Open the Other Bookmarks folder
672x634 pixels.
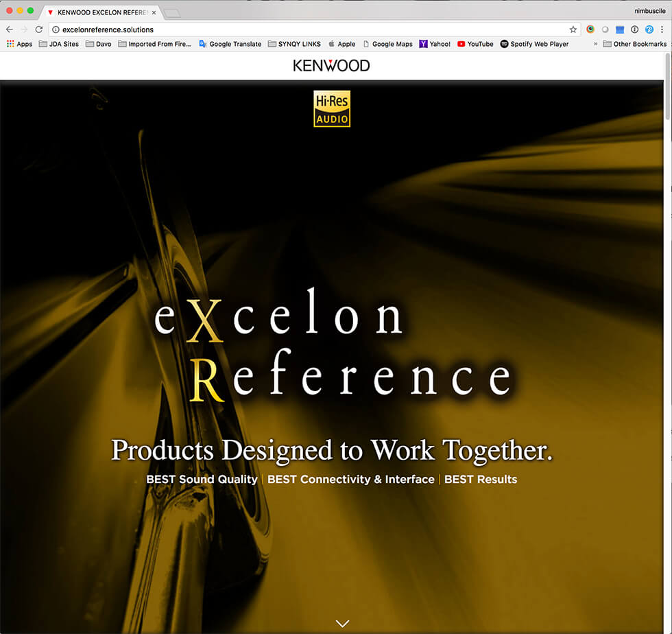pos(635,44)
